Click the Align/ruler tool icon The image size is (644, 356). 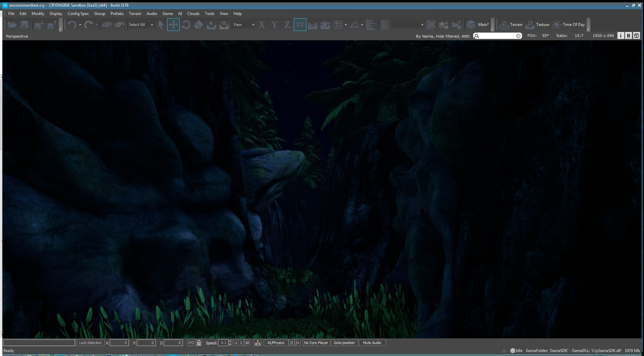370,25
